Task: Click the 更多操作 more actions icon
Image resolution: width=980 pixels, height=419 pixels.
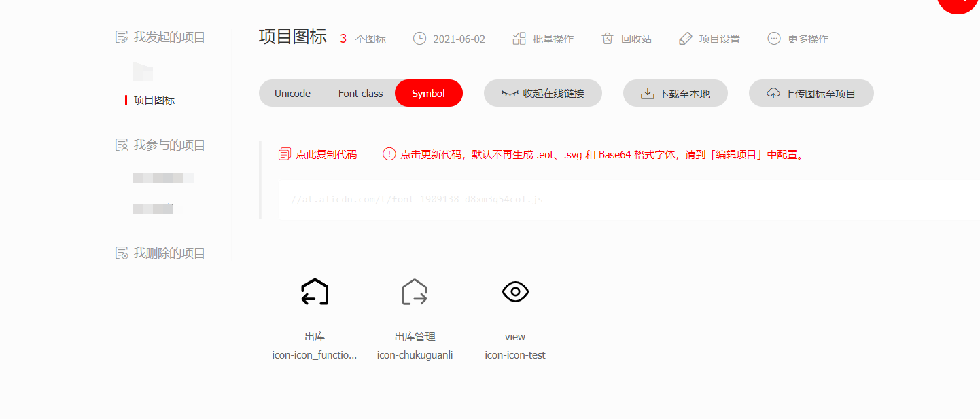Action: coord(773,39)
